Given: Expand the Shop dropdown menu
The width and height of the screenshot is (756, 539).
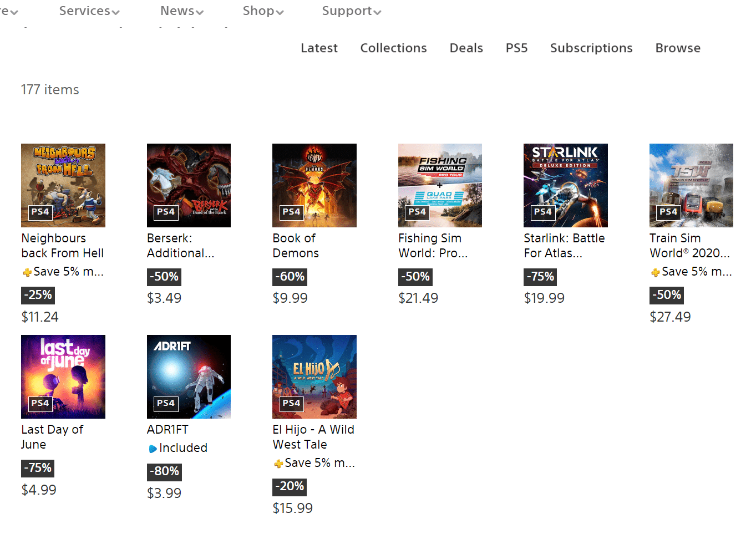Looking at the screenshot, I should 263,11.
